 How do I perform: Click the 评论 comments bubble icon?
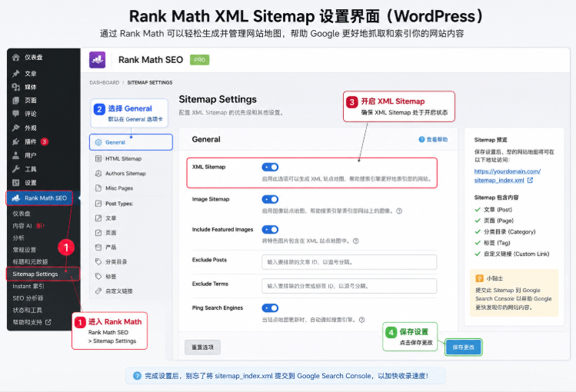[x=16, y=114]
